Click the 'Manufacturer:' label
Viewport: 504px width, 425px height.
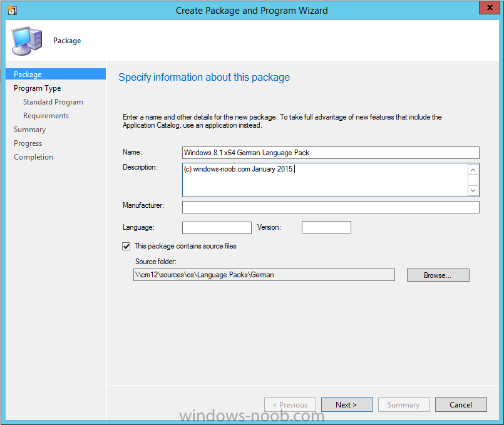pos(143,205)
